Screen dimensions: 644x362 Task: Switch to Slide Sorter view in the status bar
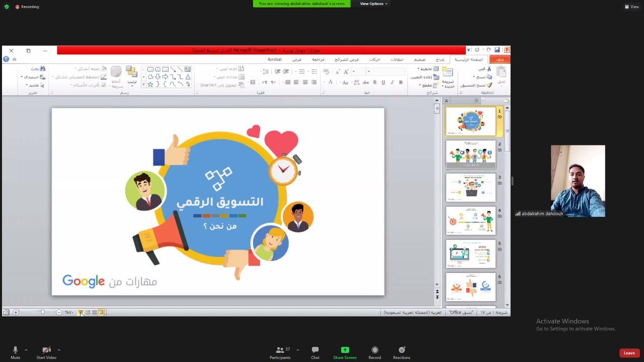pyautogui.click(x=94, y=312)
